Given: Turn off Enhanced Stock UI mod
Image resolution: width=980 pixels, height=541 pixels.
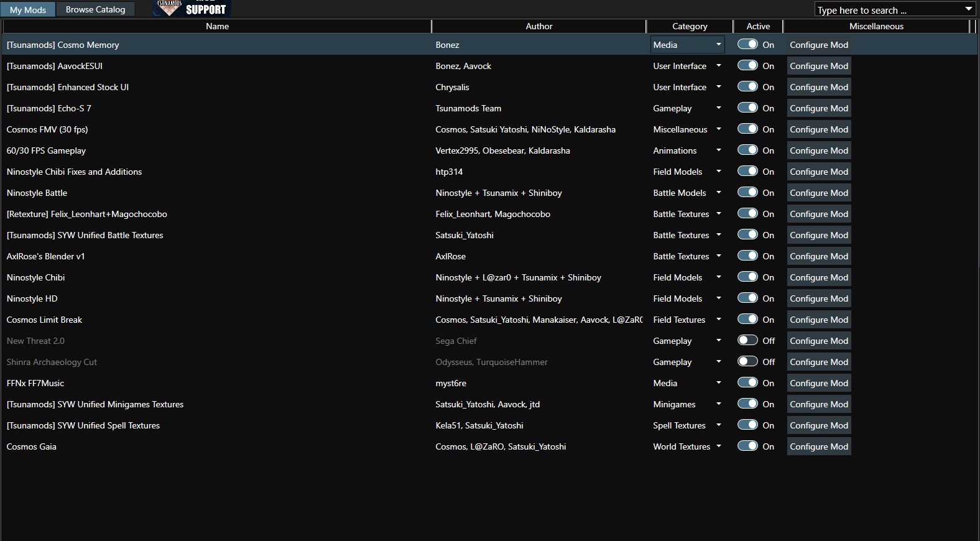Looking at the screenshot, I should click(x=747, y=87).
